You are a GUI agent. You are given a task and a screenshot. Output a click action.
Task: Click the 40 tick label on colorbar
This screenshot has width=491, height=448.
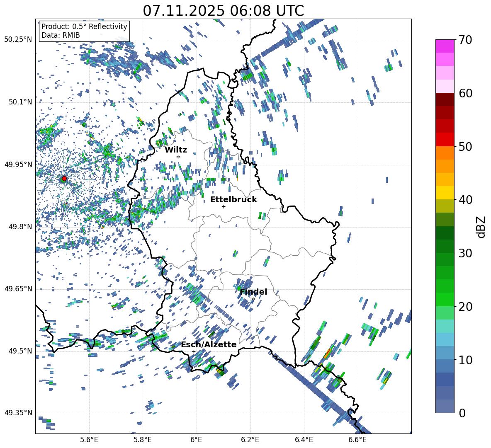tap(465, 200)
